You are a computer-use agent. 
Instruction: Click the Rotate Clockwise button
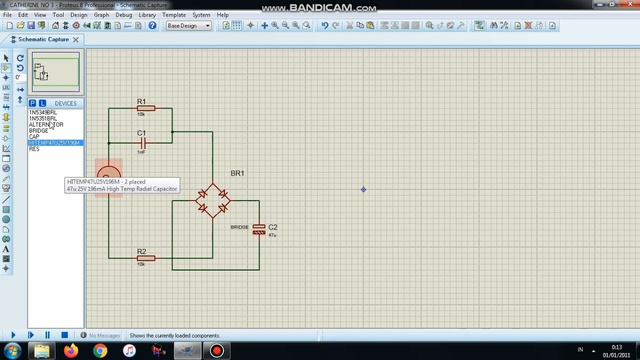point(20,58)
